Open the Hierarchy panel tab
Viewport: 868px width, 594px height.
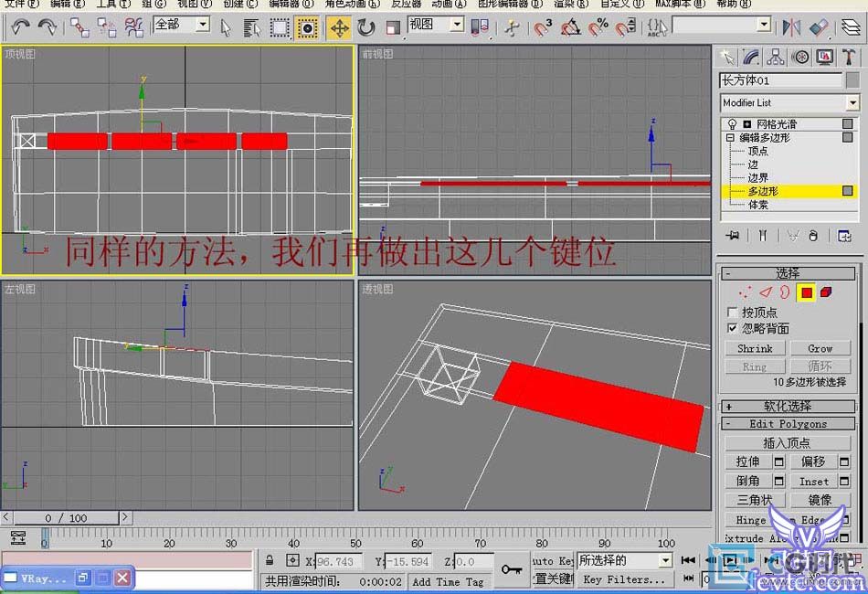776,57
